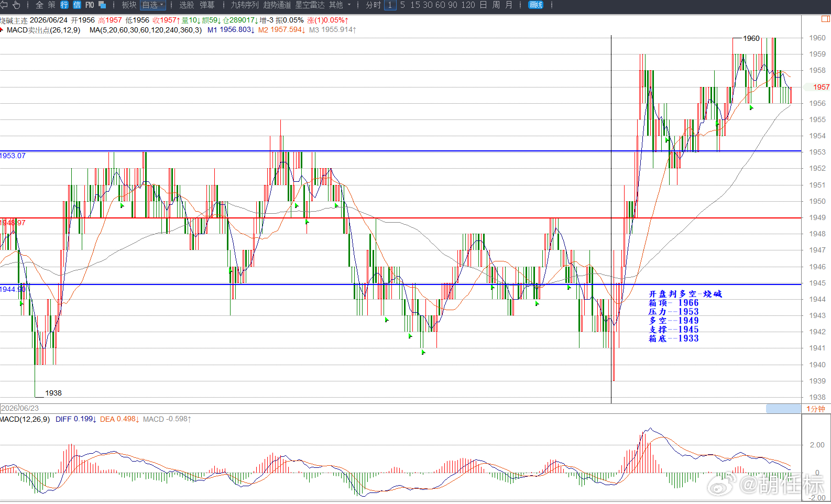Select the 1 minute period
The width and height of the screenshot is (831, 504).
[x=390, y=5]
